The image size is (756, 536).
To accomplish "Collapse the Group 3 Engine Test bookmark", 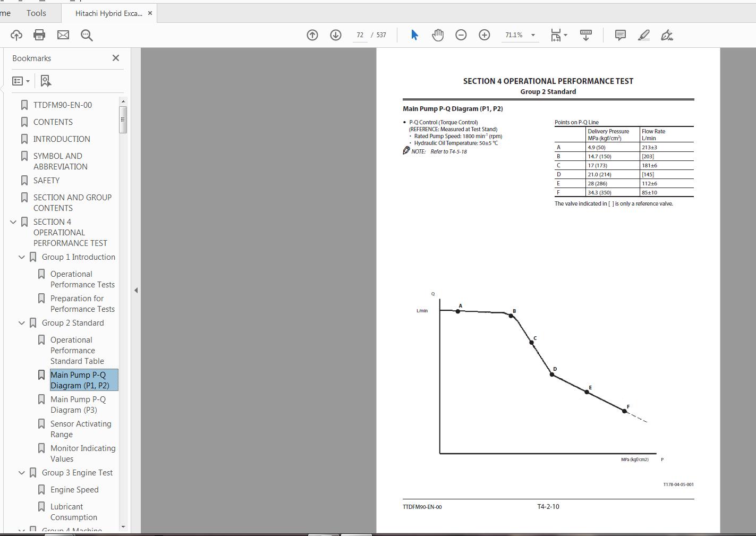I will [x=22, y=473].
